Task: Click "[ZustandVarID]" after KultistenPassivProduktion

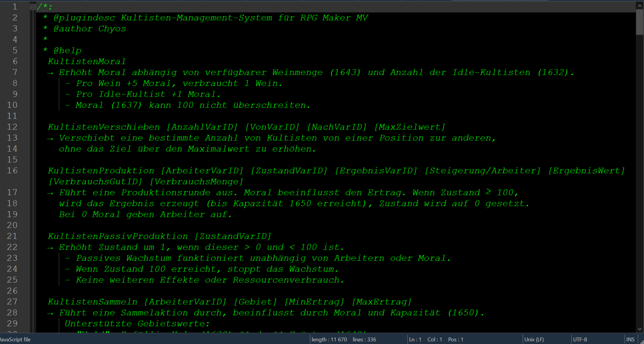Action: (233, 236)
